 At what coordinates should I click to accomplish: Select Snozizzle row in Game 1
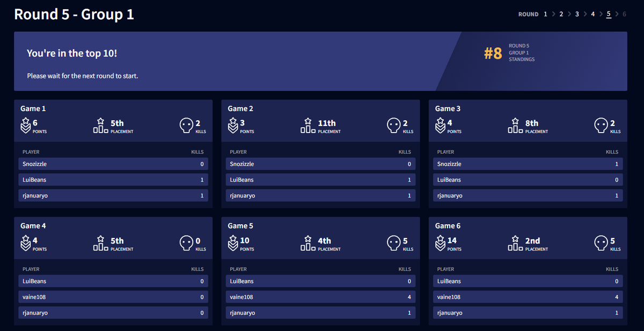click(x=113, y=164)
